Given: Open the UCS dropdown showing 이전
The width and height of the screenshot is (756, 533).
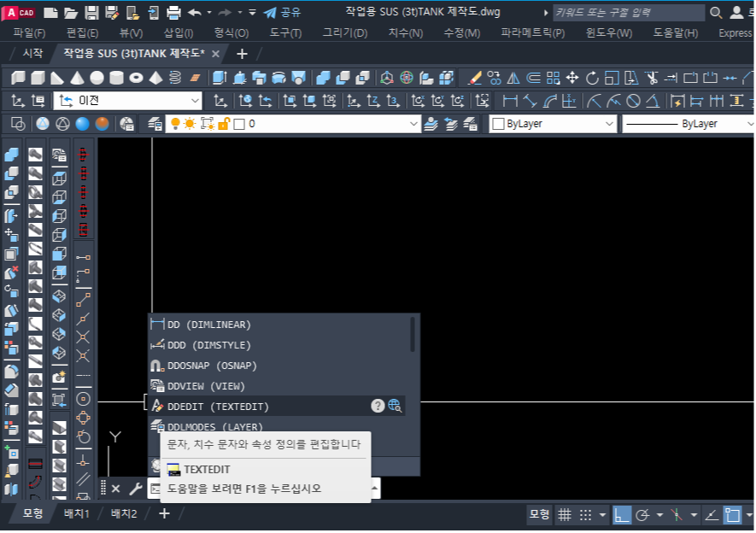Looking at the screenshot, I should click(x=127, y=101).
